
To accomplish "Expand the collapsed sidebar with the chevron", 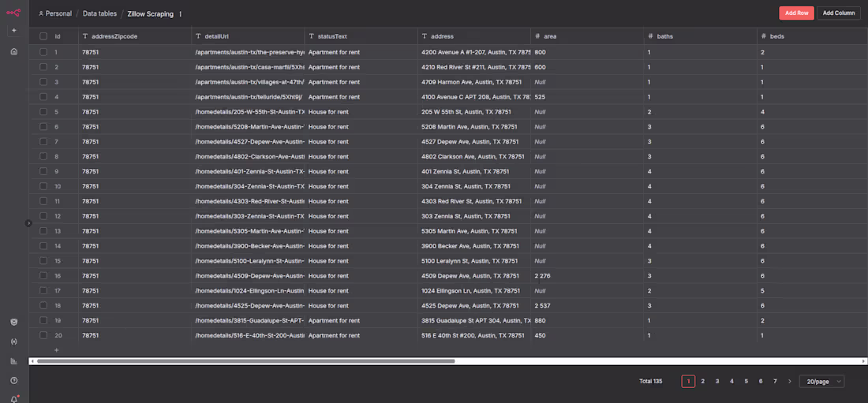I will tap(28, 223).
